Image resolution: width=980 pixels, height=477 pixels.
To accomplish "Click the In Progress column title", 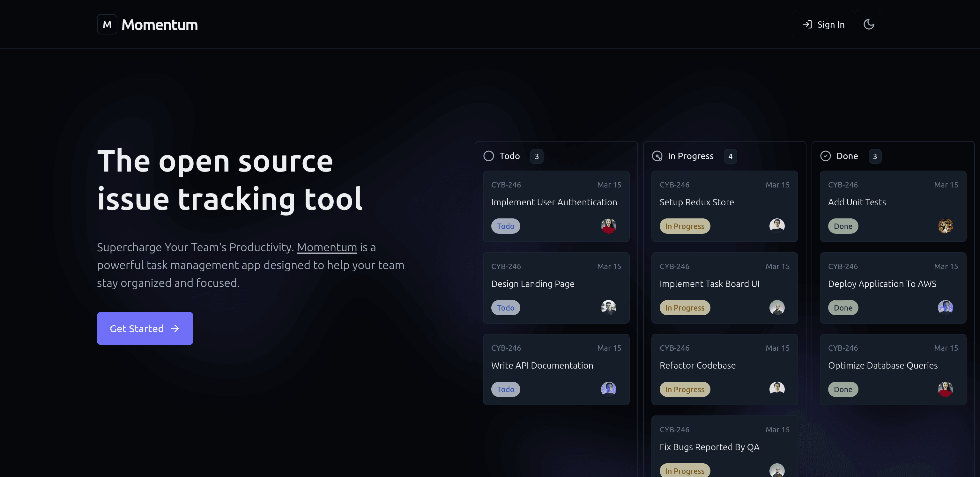I will [690, 156].
